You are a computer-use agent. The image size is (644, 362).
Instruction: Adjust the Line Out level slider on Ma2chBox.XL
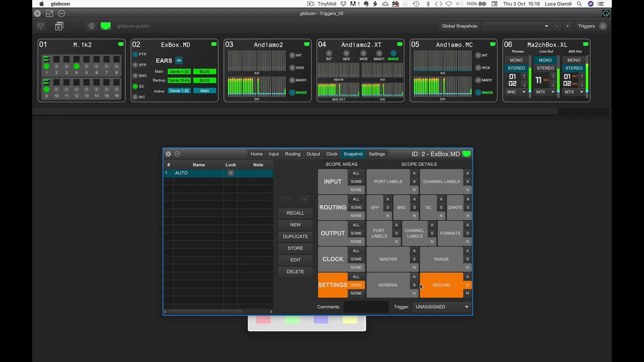coord(559,76)
